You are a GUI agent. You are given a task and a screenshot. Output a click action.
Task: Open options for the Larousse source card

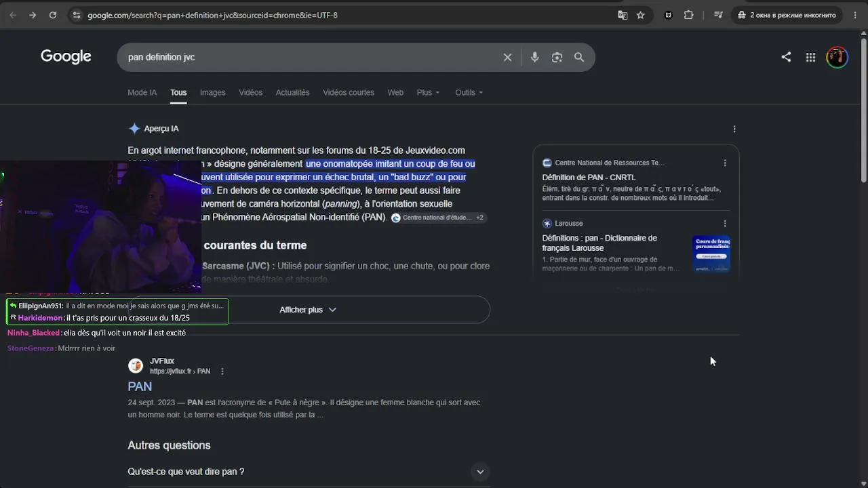tap(725, 223)
